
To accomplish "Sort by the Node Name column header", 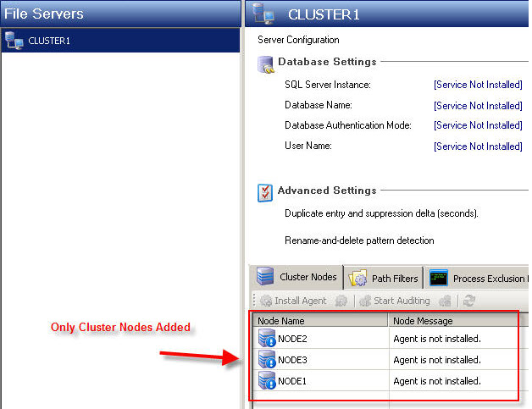I will 320,321.
